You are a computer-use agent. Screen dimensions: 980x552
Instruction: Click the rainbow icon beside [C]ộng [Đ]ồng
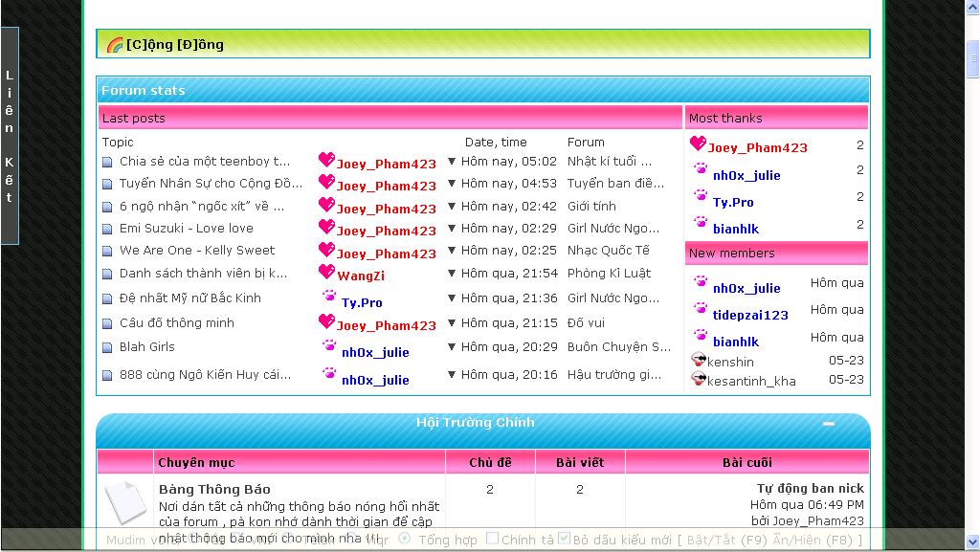tap(115, 44)
